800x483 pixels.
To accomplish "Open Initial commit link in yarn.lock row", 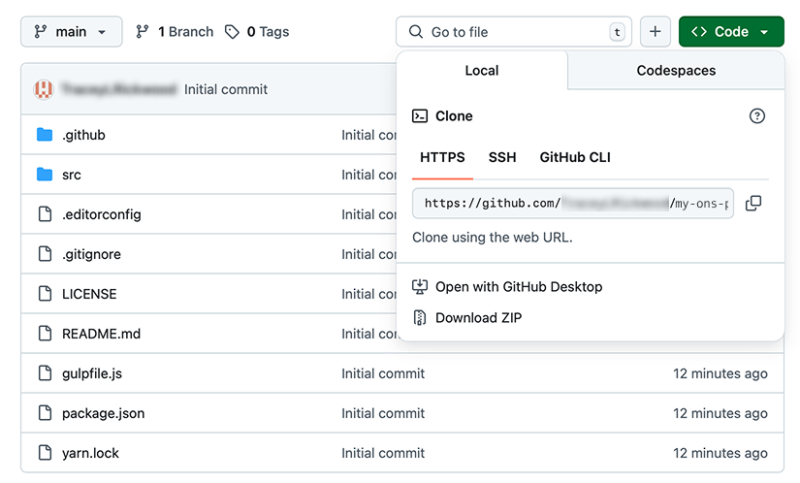I will pyautogui.click(x=383, y=453).
